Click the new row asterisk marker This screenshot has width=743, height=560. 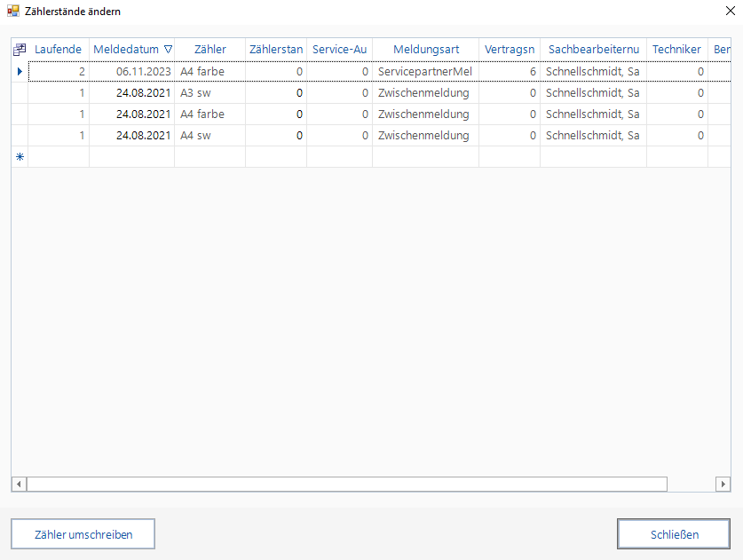(x=20, y=157)
